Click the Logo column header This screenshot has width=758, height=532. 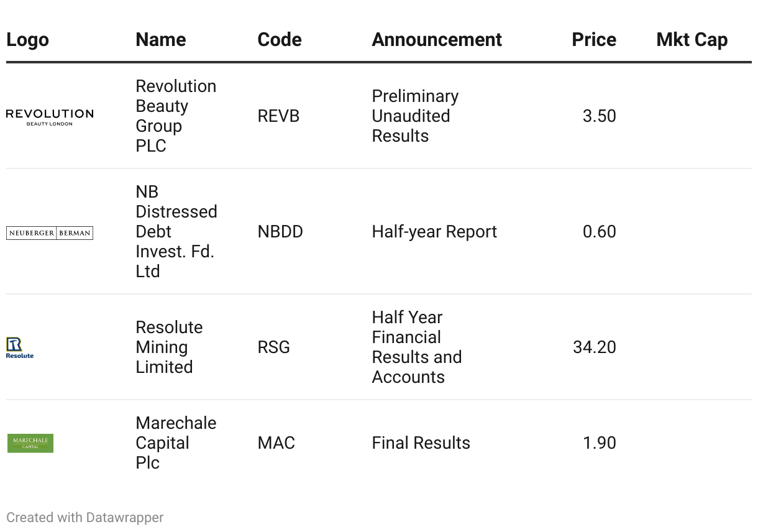click(x=27, y=40)
